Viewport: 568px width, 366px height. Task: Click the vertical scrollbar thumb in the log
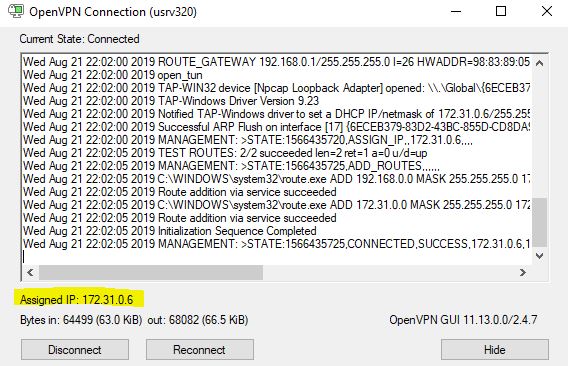click(x=539, y=222)
